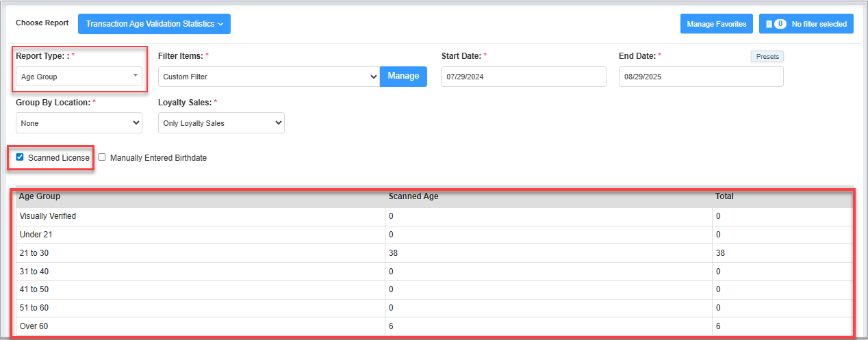Click the chevron on Transaction Age Validation Statistics
This screenshot has height=340, width=868.
(220, 24)
